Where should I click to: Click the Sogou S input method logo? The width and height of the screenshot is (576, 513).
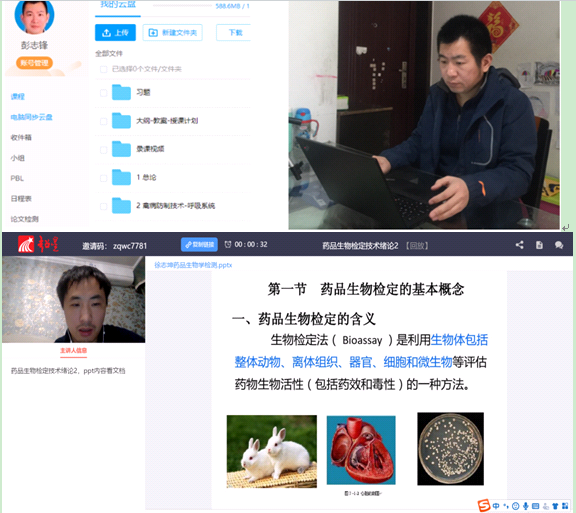point(484,506)
